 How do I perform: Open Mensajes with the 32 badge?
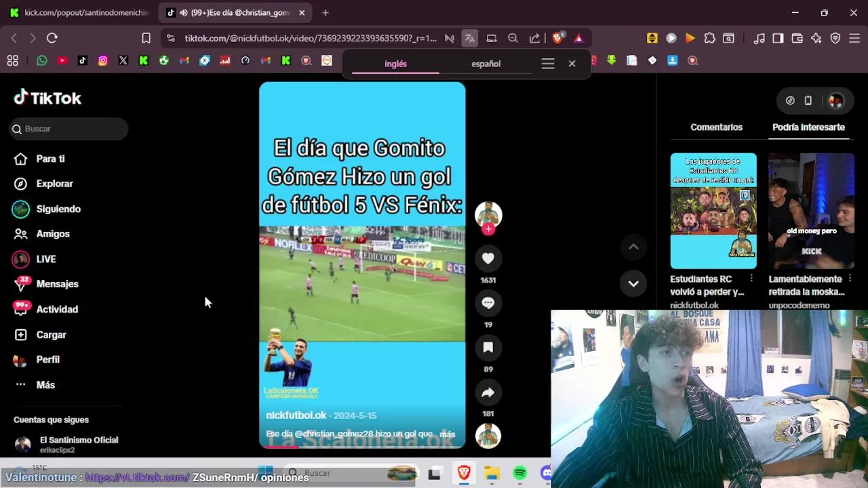(x=57, y=284)
